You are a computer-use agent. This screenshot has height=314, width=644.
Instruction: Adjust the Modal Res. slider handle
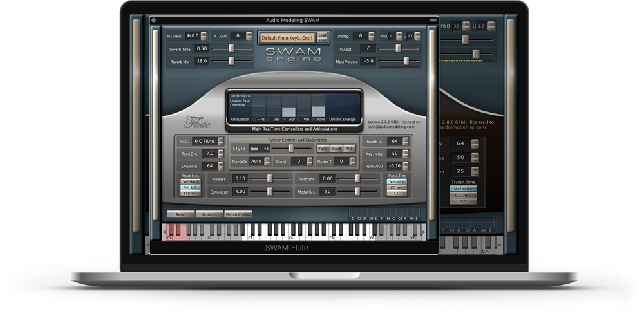pyautogui.click(x=357, y=191)
